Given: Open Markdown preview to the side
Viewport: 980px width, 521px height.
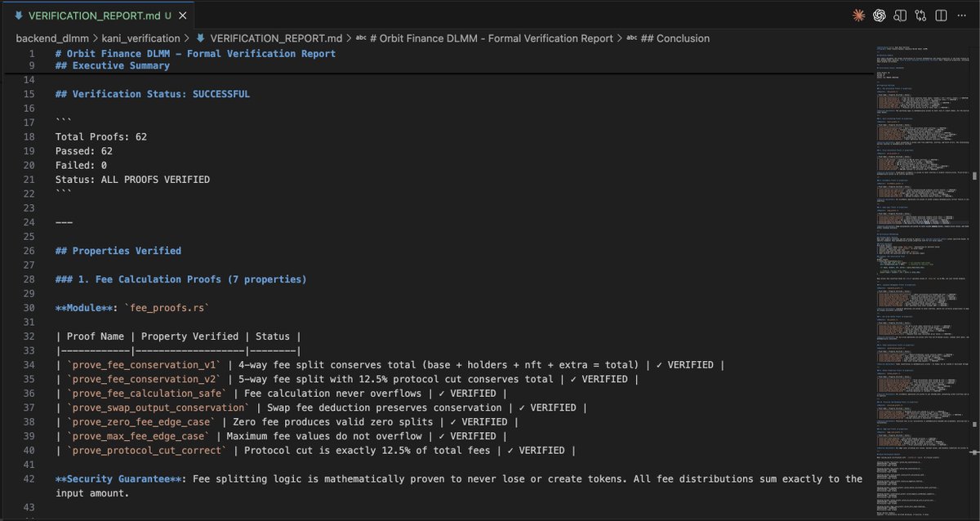Looking at the screenshot, I should (901, 15).
